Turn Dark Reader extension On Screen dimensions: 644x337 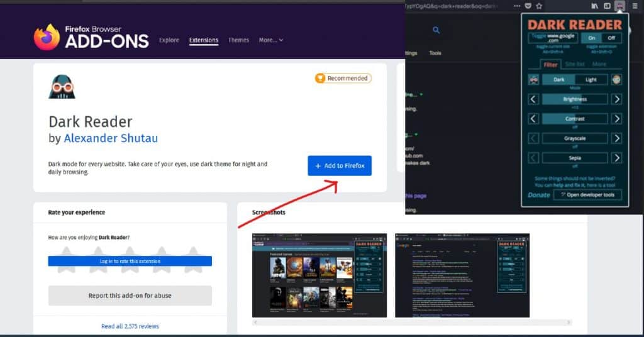click(x=591, y=38)
